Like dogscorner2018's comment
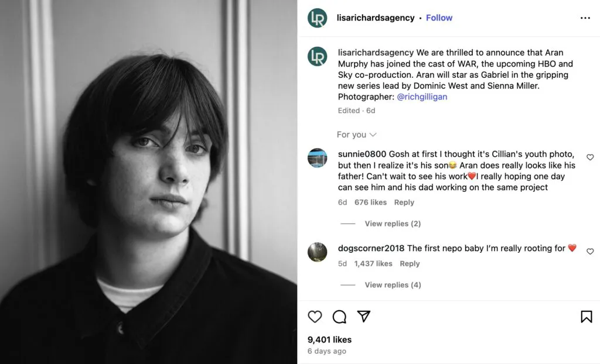The height and width of the screenshot is (364, 600). tap(590, 252)
